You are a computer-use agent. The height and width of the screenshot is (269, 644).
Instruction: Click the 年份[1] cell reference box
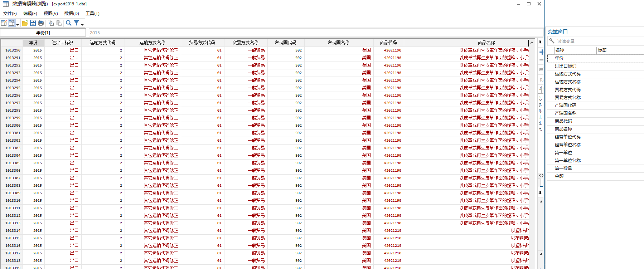(43, 33)
